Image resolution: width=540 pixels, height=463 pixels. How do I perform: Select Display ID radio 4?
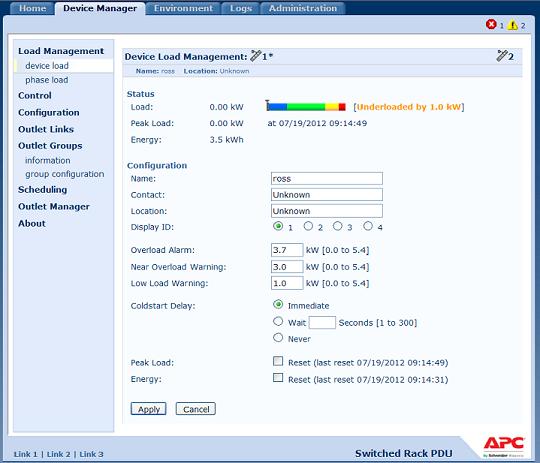tap(368, 226)
